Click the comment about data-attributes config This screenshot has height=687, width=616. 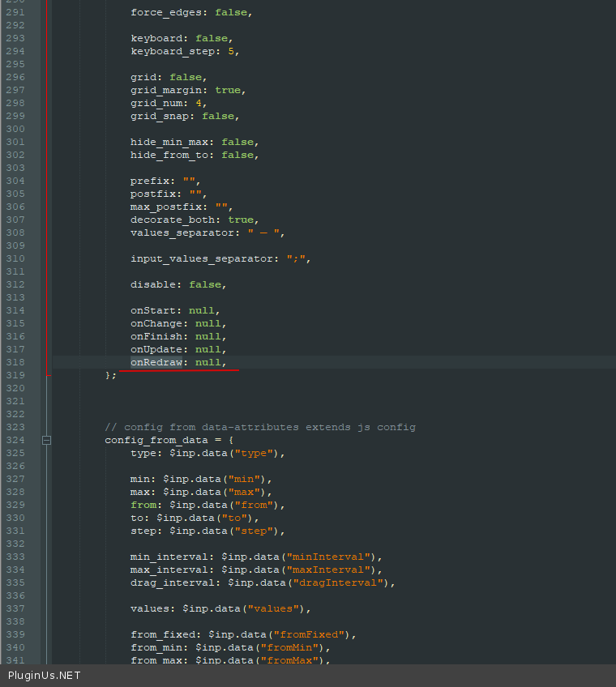pos(259,427)
